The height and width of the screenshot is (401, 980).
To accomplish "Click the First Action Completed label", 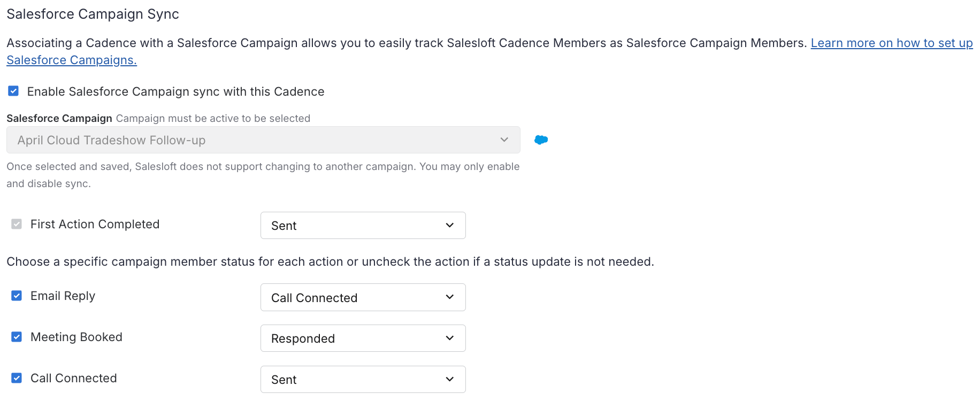I will (95, 224).
